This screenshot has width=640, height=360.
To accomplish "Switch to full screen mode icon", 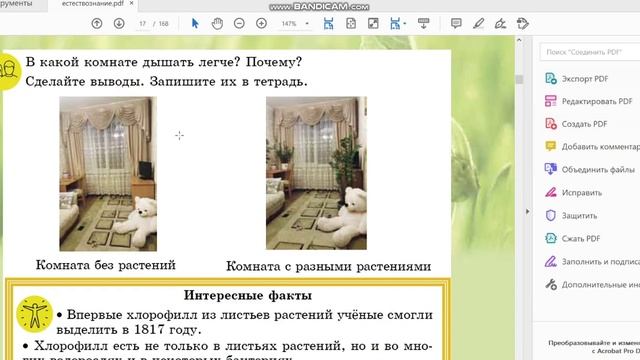I will coord(373,24).
